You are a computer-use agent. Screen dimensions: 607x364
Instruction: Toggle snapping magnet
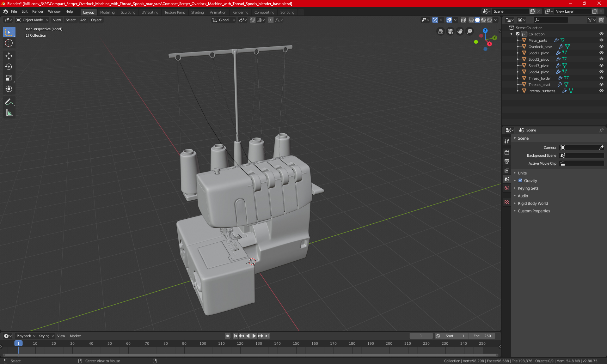(x=252, y=20)
